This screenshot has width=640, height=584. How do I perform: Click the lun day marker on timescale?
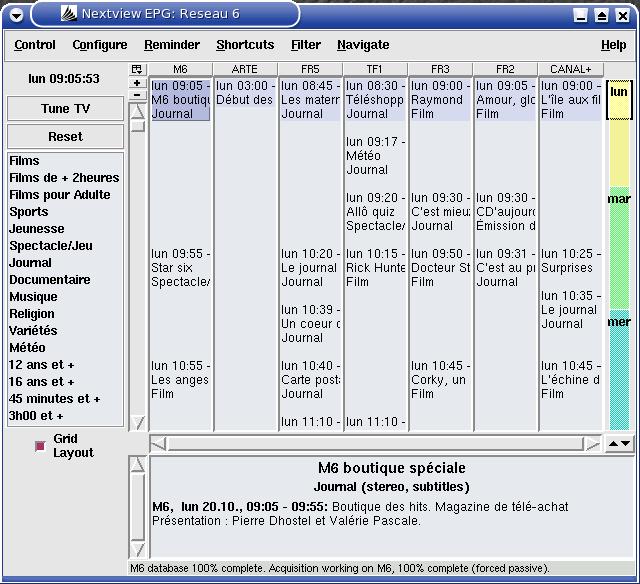[618, 100]
